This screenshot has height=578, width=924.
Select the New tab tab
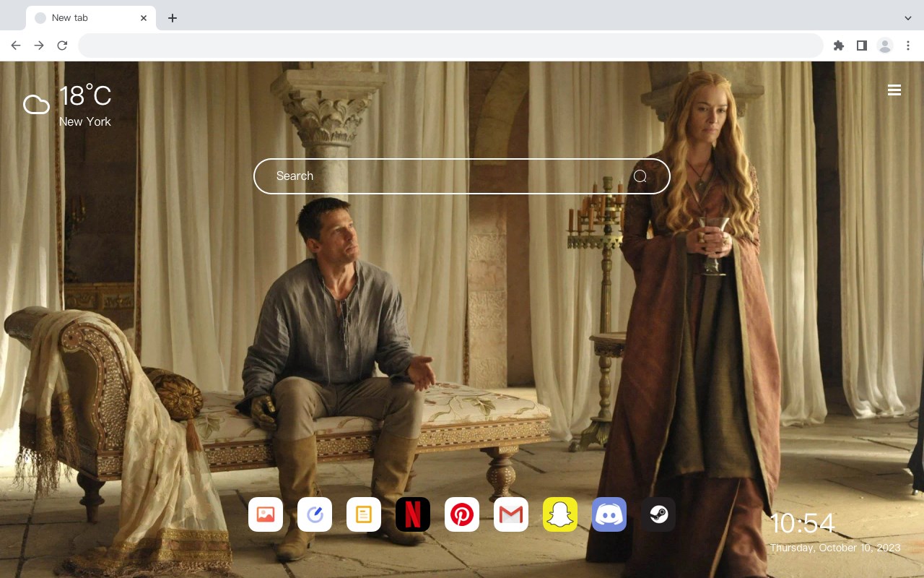91,18
